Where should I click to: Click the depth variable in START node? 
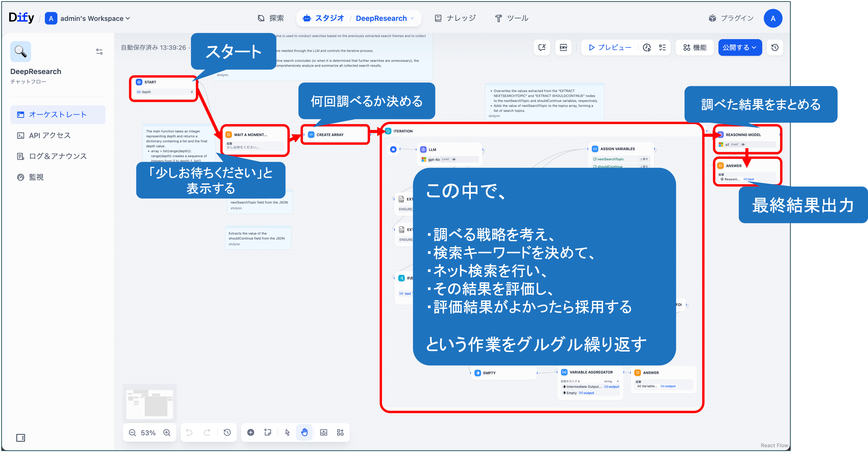pyautogui.click(x=165, y=92)
